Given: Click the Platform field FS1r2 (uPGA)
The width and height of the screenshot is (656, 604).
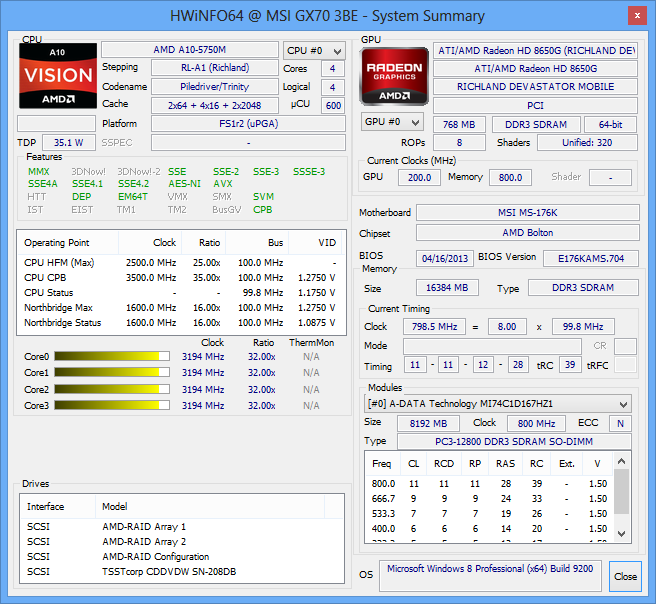Looking at the screenshot, I should tap(249, 124).
